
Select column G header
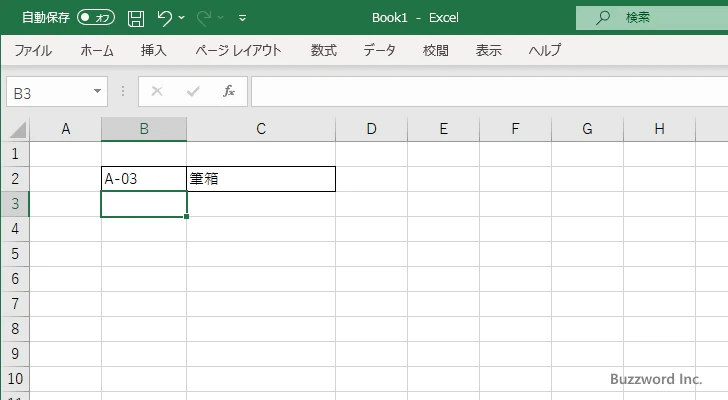pyautogui.click(x=587, y=129)
